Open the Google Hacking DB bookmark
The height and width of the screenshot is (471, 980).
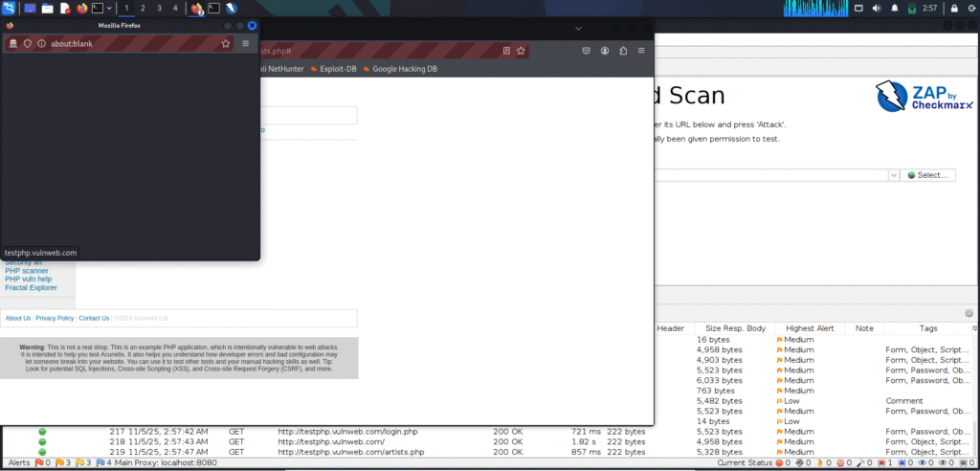[x=400, y=69]
